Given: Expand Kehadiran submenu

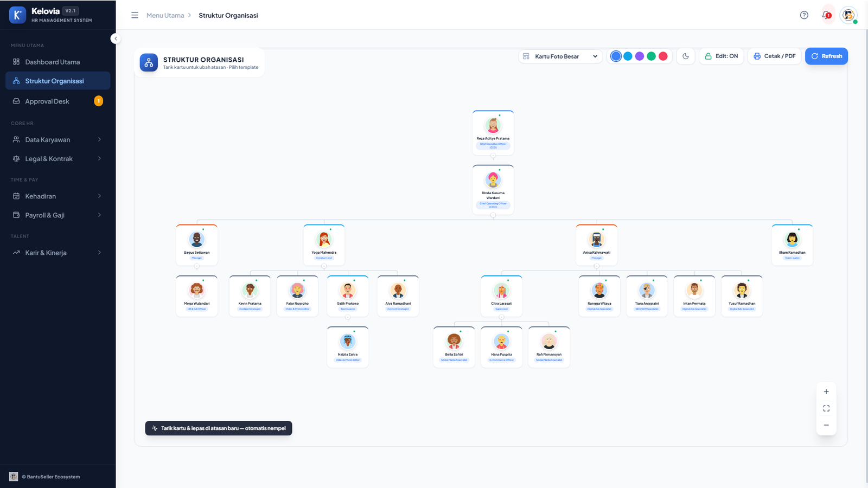Looking at the screenshot, I should pos(58,196).
